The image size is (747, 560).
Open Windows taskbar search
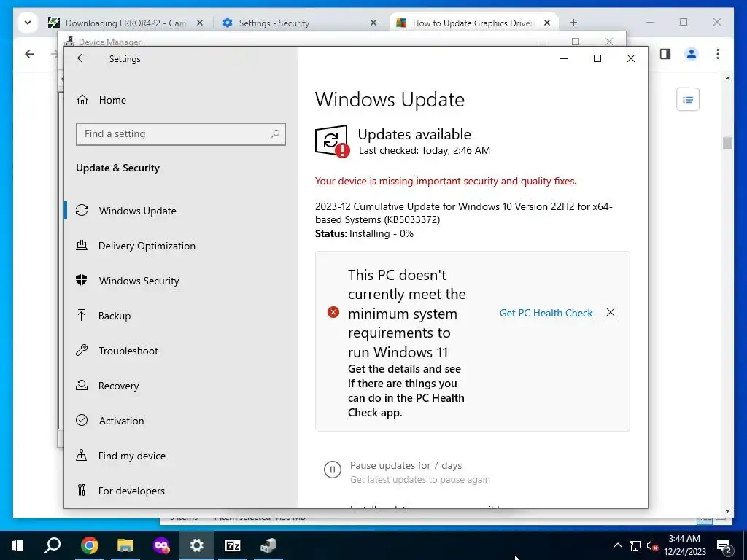[x=53, y=545]
